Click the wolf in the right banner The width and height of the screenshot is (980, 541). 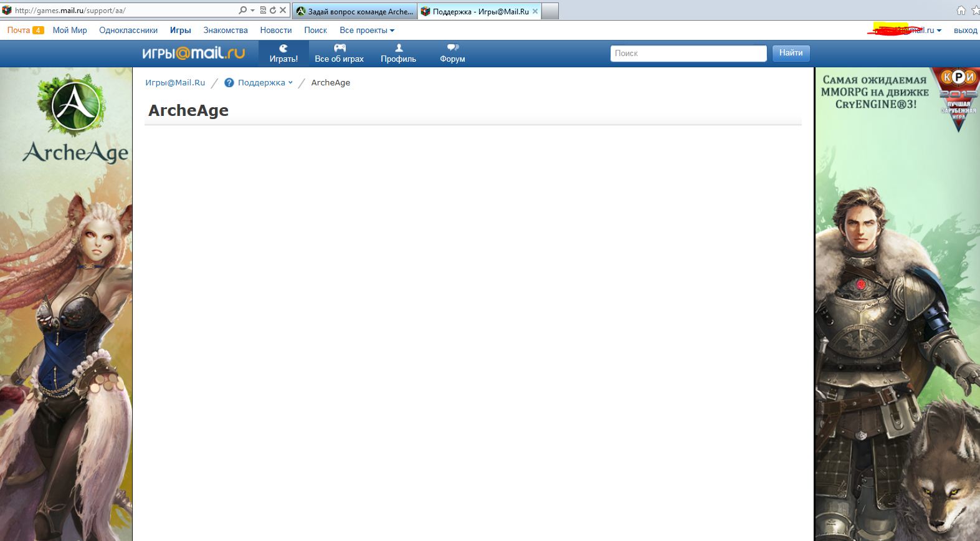click(944, 471)
